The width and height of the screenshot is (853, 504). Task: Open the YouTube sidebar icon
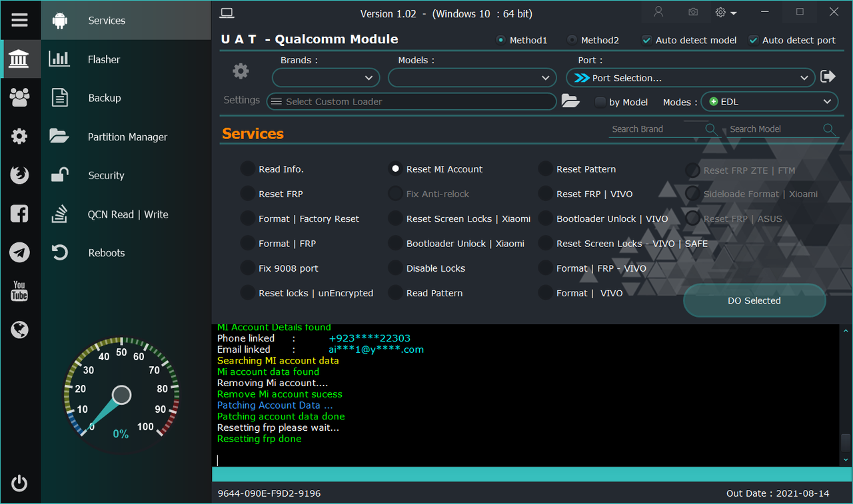click(19, 291)
